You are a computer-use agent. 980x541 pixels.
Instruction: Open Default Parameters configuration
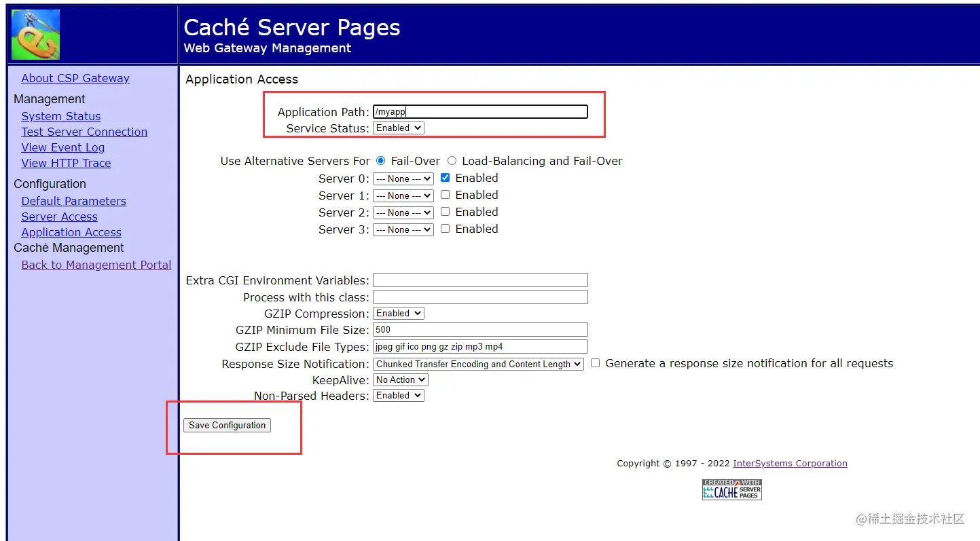coord(73,201)
